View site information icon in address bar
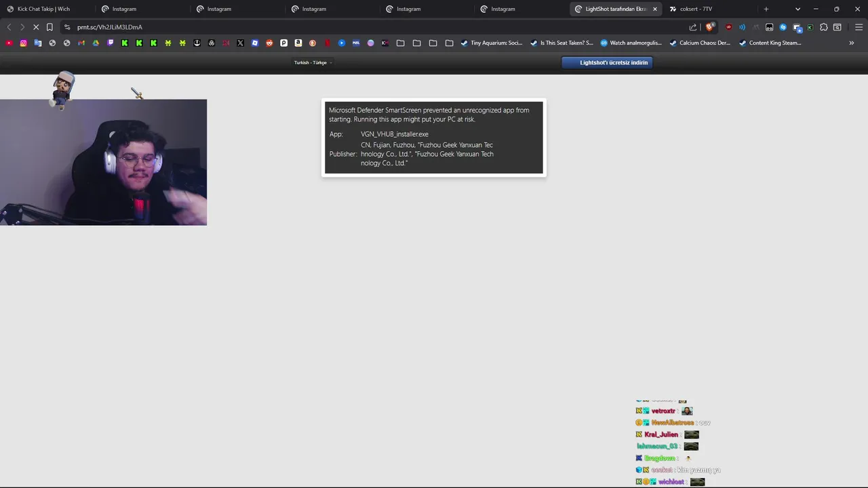The image size is (868, 488). coord(67,27)
